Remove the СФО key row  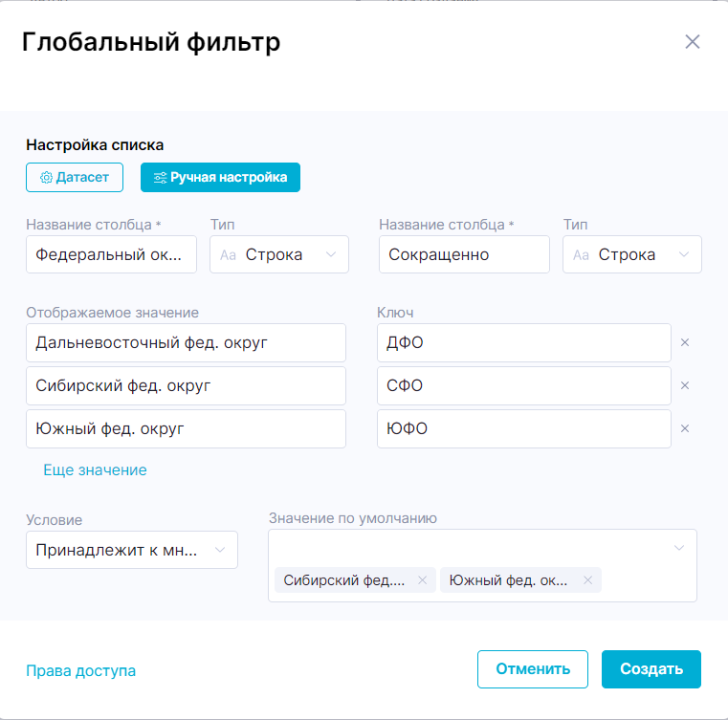[685, 385]
